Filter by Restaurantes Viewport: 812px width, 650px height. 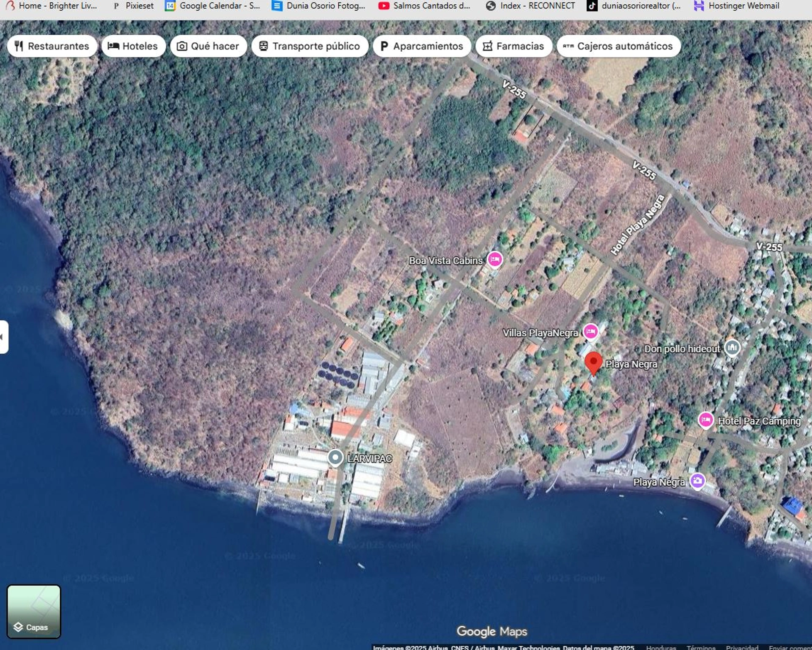coord(52,46)
